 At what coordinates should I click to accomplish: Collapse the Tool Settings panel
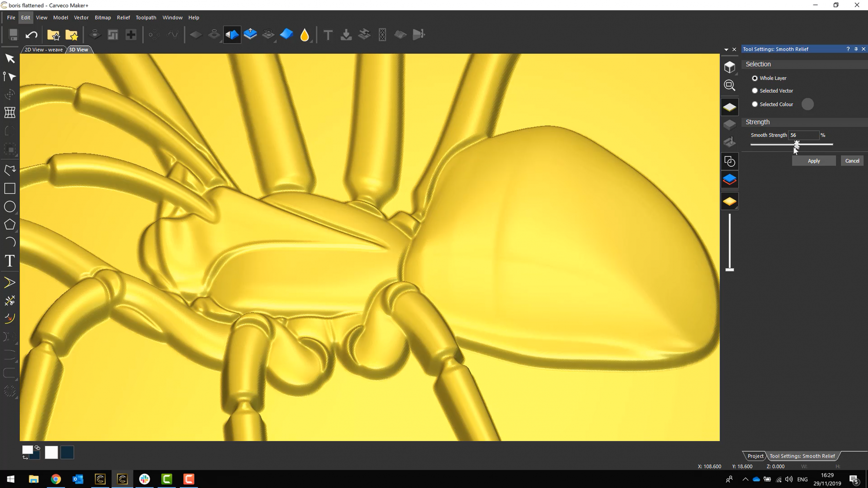tap(726, 49)
